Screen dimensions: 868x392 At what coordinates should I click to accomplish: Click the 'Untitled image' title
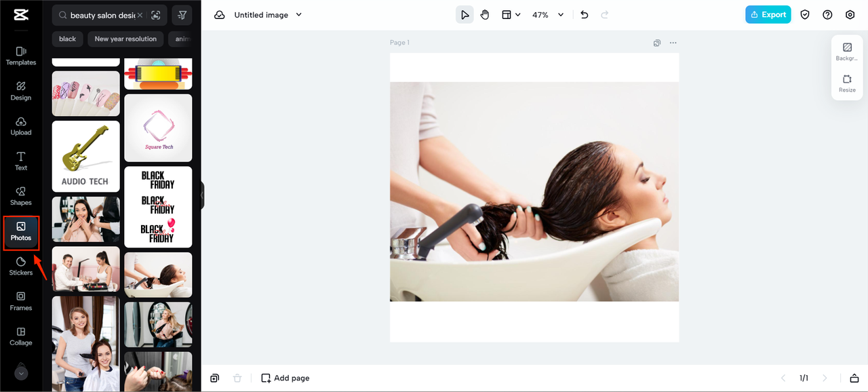pyautogui.click(x=261, y=15)
